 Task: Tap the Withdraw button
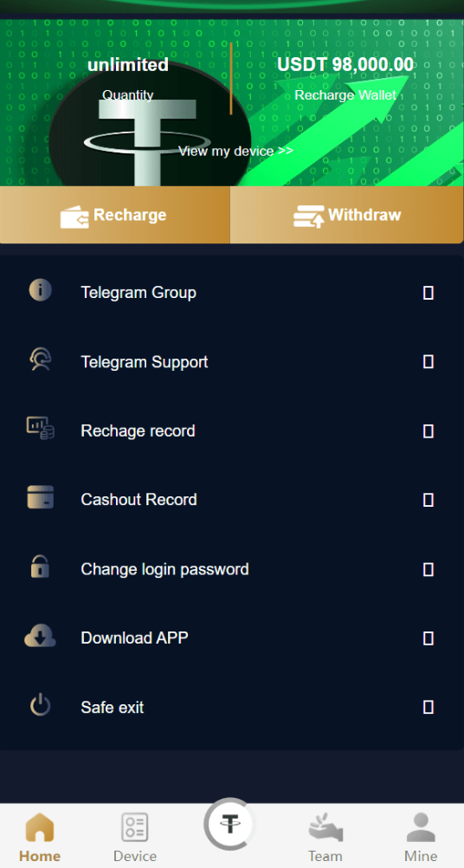coord(347,215)
